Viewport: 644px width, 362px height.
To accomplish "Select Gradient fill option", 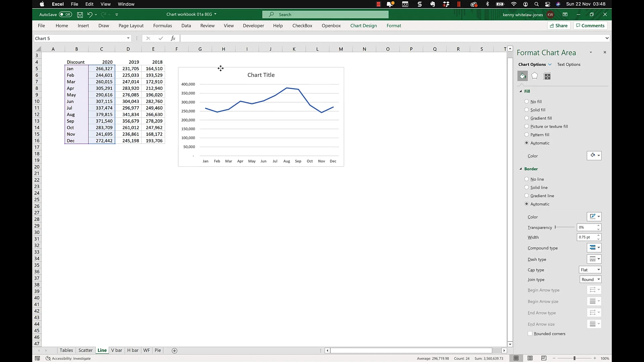I will (527, 118).
